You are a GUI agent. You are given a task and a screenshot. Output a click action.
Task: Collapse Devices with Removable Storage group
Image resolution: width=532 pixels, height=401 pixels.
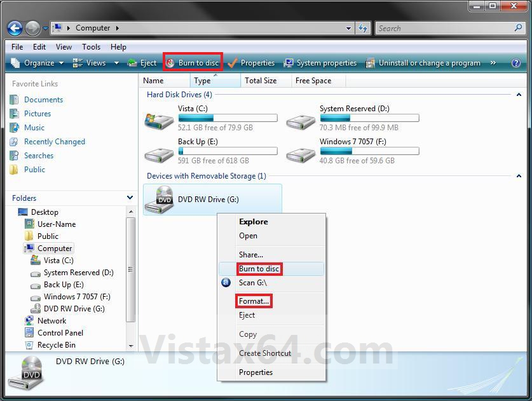coord(519,176)
